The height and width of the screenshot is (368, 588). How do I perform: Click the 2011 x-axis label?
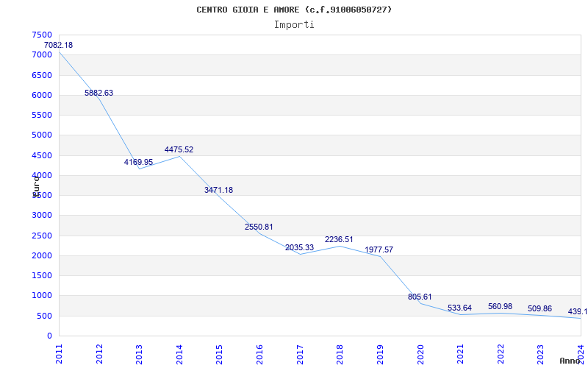pyautogui.click(x=60, y=354)
